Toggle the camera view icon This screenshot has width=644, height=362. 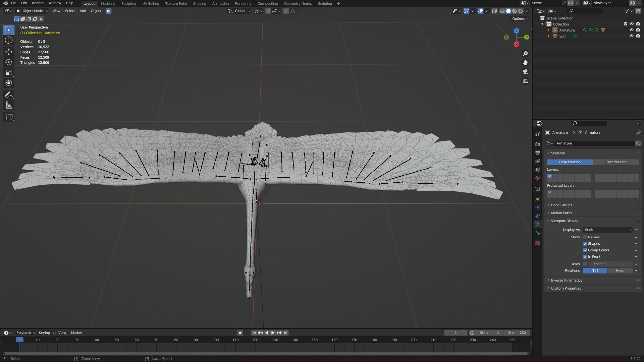click(x=525, y=72)
